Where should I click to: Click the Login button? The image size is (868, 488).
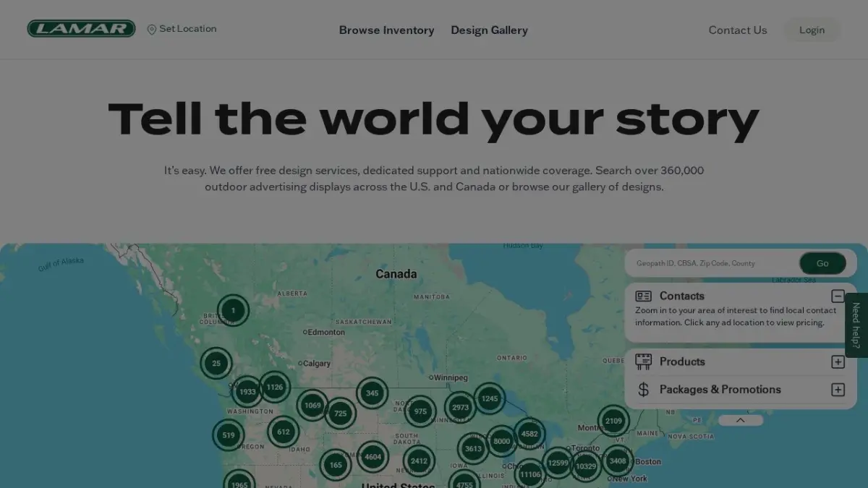[x=812, y=30]
